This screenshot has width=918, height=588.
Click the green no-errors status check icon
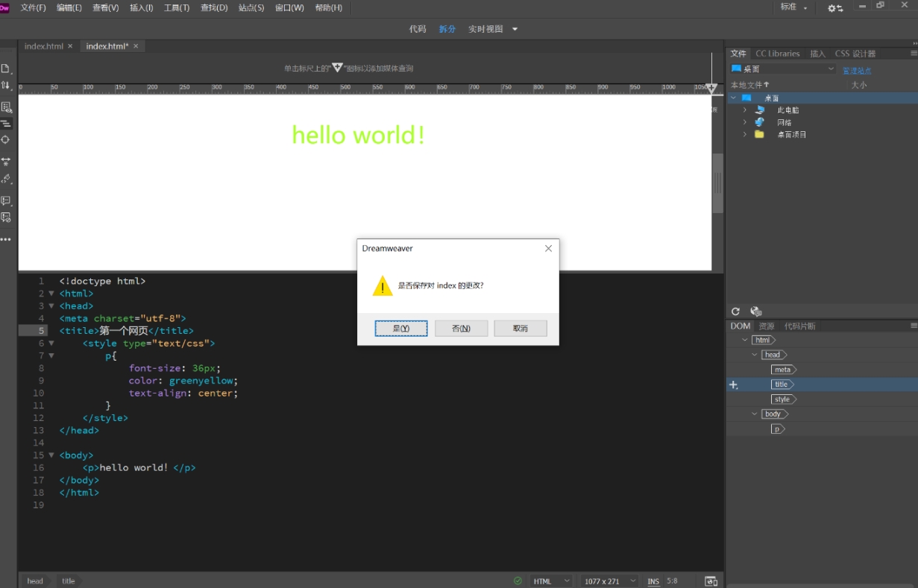[518, 581]
